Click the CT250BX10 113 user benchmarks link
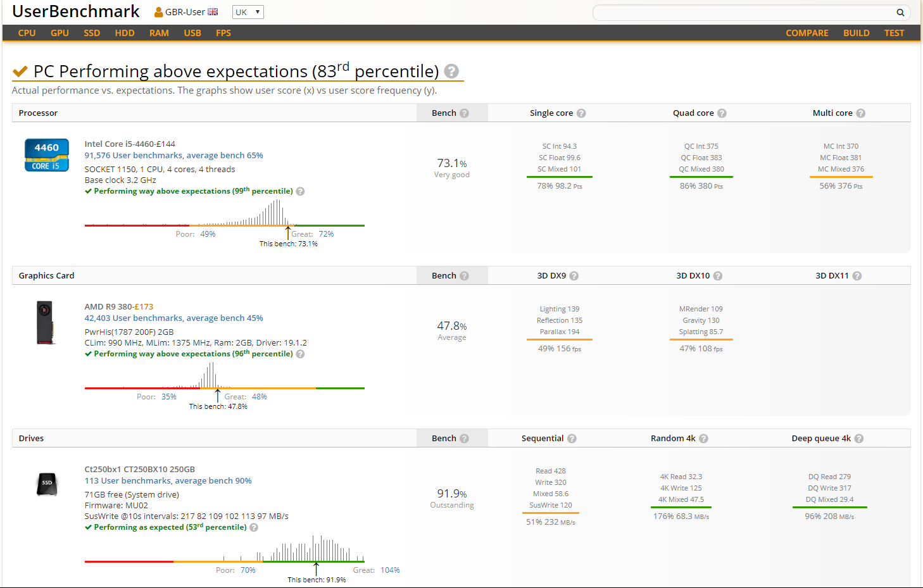Image resolution: width=923 pixels, height=588 pixels. tap(168, 481)
